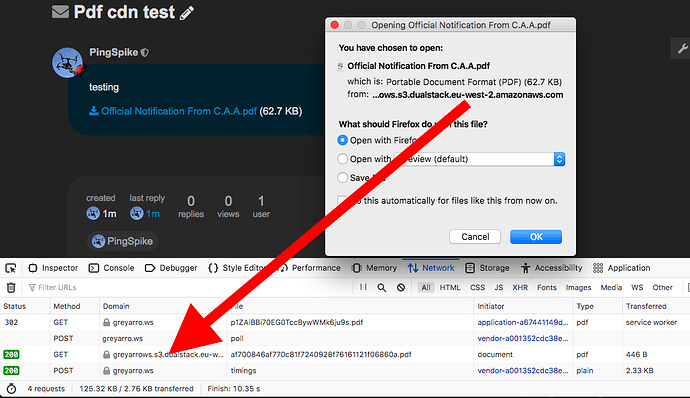Select the 302 GET greyarro.ws request row
Viewport: 690px width, 398px height.
click(345, 322)
